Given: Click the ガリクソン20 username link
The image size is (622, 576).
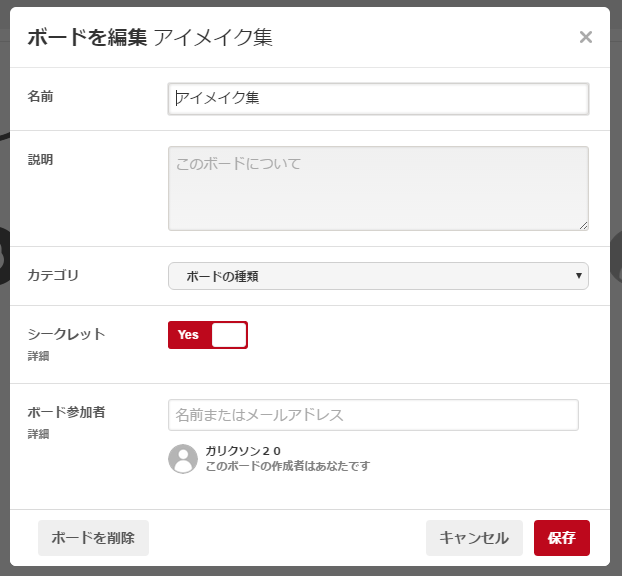Looking at the screenshot, I should coord(243,451).
